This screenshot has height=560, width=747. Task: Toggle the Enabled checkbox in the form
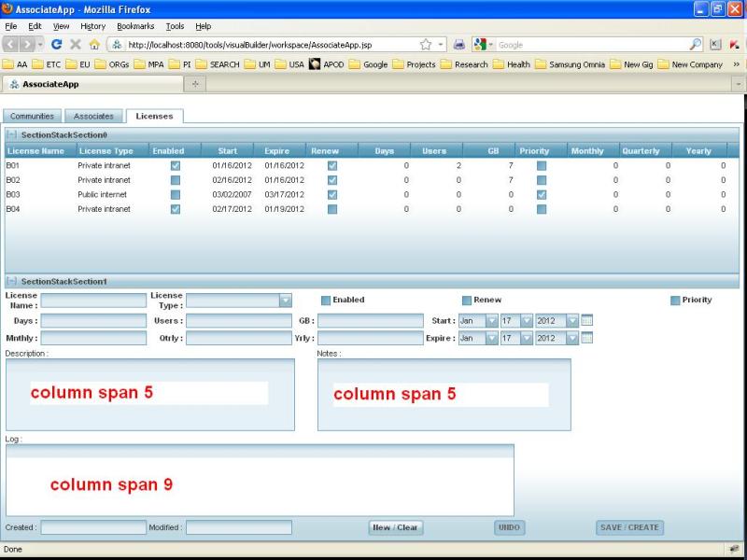pyautogui.click(x=326, y=301)
